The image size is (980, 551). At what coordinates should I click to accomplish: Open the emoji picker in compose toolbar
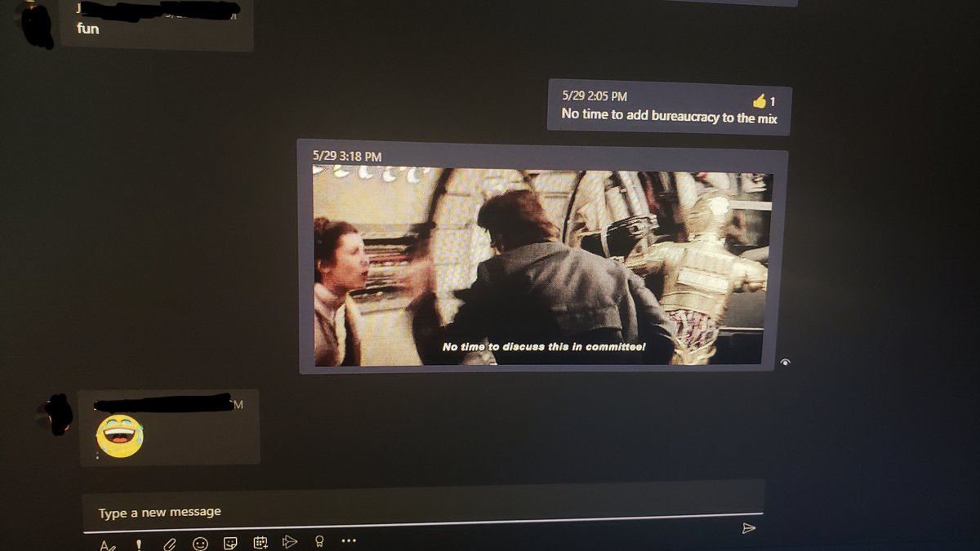[200, 544]
